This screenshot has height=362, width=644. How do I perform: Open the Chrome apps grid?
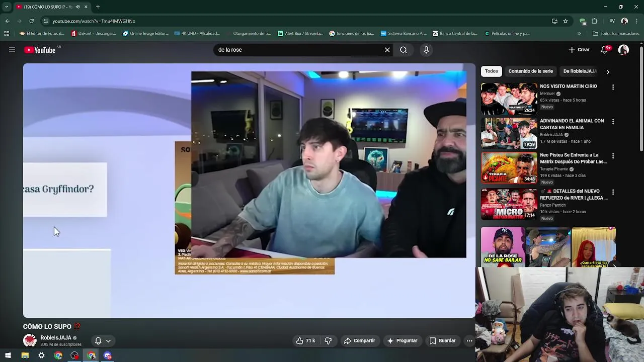click(x=7, y=34)
